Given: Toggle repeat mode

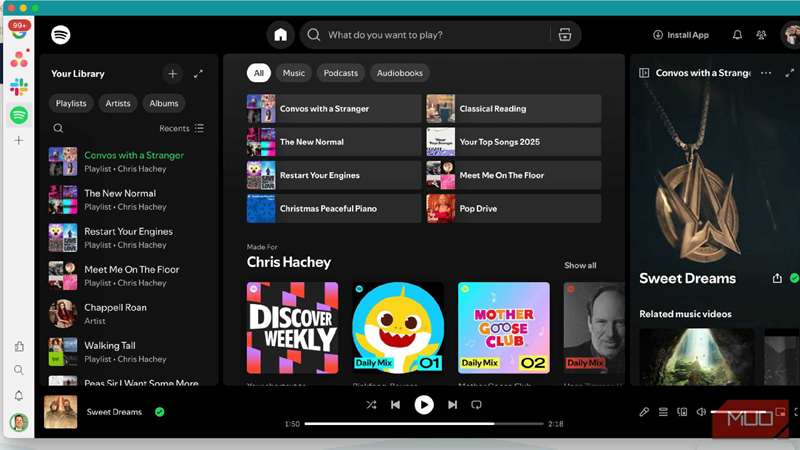Looking at the screenshot, I should pyautogui.click(x=476, y=405).
